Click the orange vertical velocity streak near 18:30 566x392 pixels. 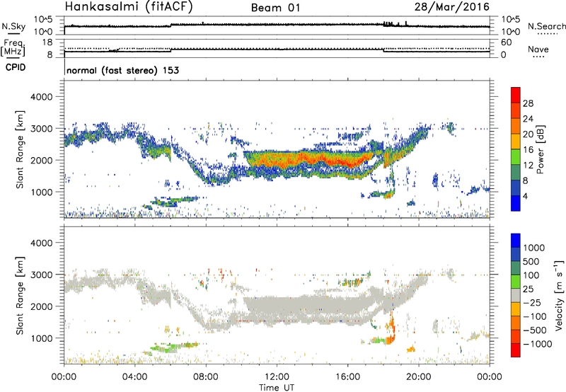(392, 328)
